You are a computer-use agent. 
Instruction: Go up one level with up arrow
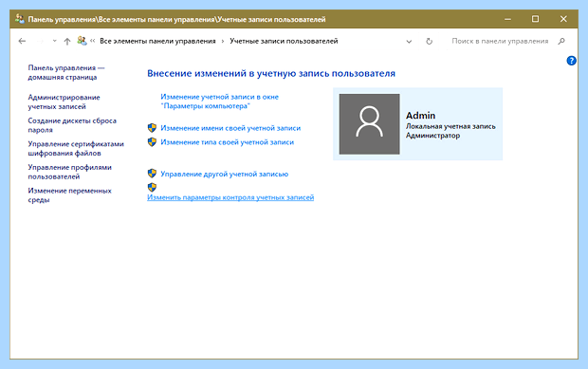(67, 41)
